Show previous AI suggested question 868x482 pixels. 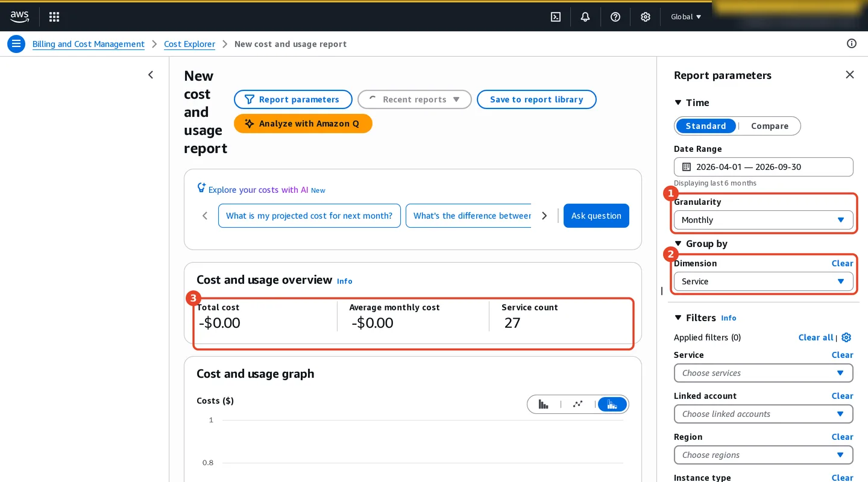(x=205, y=216)
